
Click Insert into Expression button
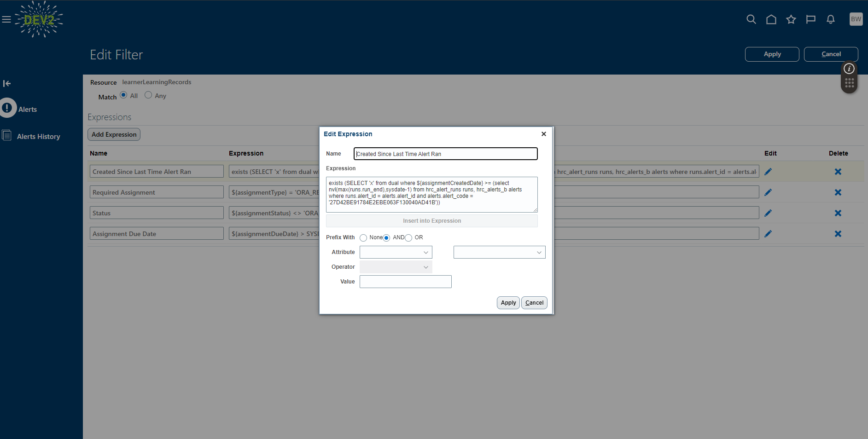coord(432,221)
